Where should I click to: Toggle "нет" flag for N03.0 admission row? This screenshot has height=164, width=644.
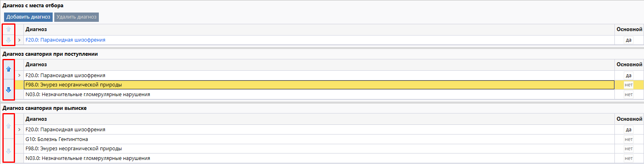coord(628,95)
